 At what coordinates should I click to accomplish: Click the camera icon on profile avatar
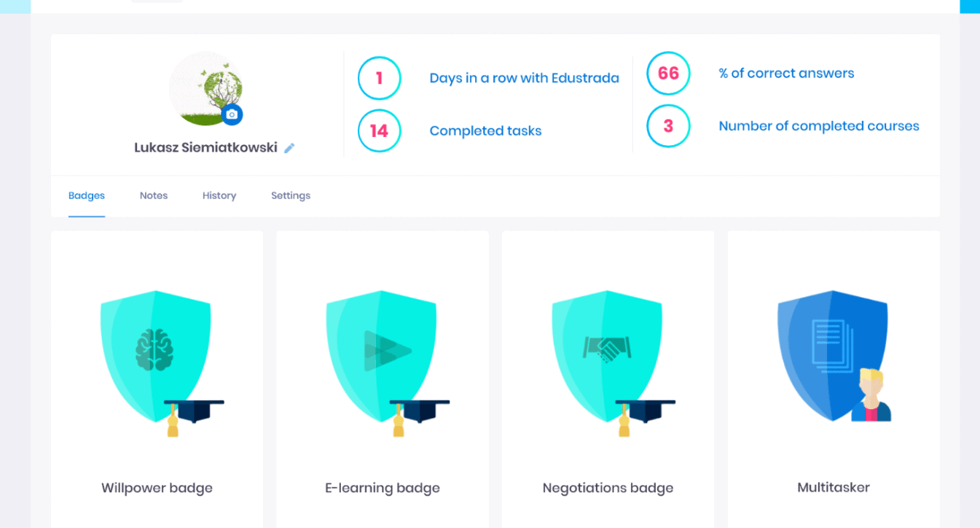coord(232,114)
